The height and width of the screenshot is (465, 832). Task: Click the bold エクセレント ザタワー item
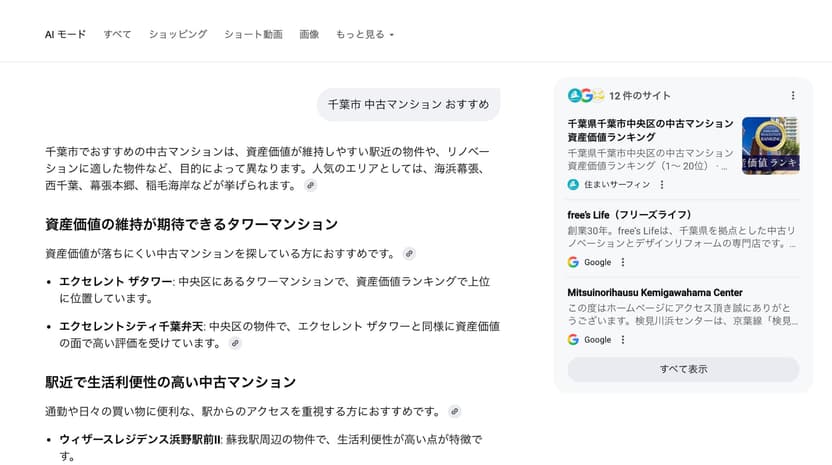[x=116, y=281]
